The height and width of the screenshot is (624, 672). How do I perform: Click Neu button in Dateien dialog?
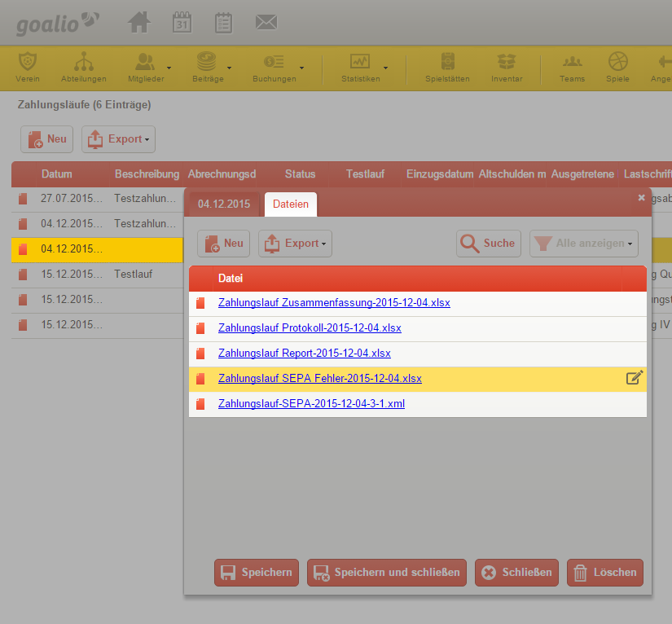pyautogui.click(x=223, y=244)
